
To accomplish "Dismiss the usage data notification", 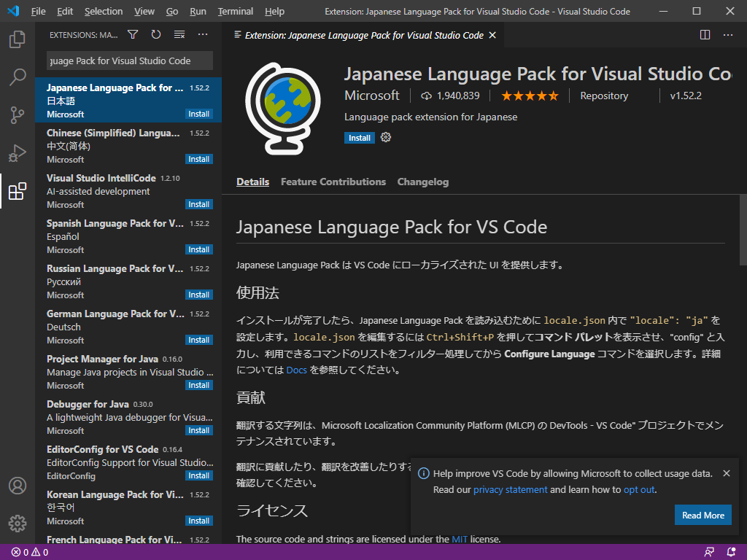I will [x=727, y=473].
